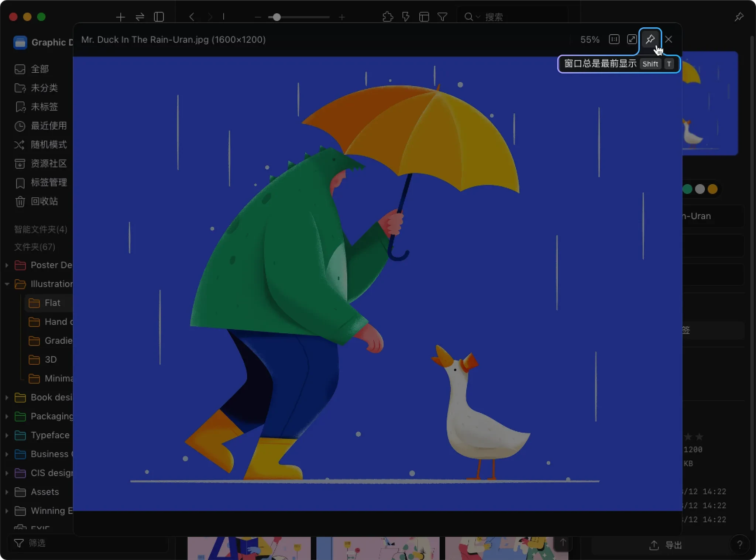The height and width of the screenshot is (560, 756).
Task: Click the switch library arrows icon
Action: (x=140, y=17)
